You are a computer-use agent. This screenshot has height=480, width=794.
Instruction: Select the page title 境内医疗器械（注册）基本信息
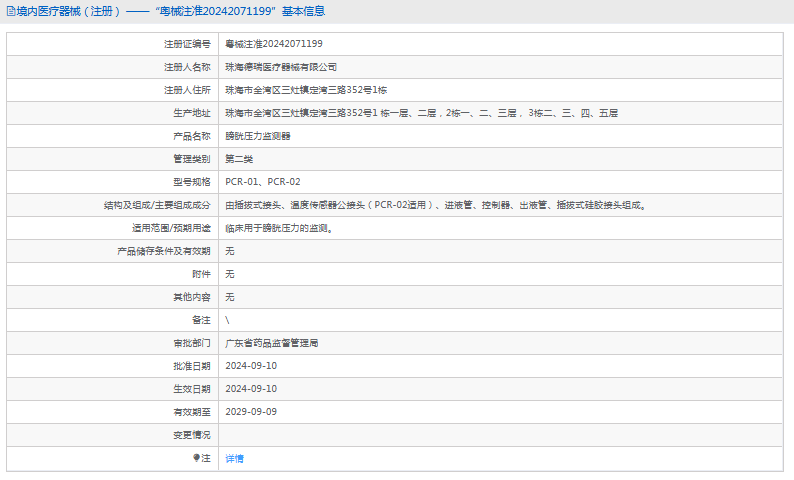(x=171, y=11)
